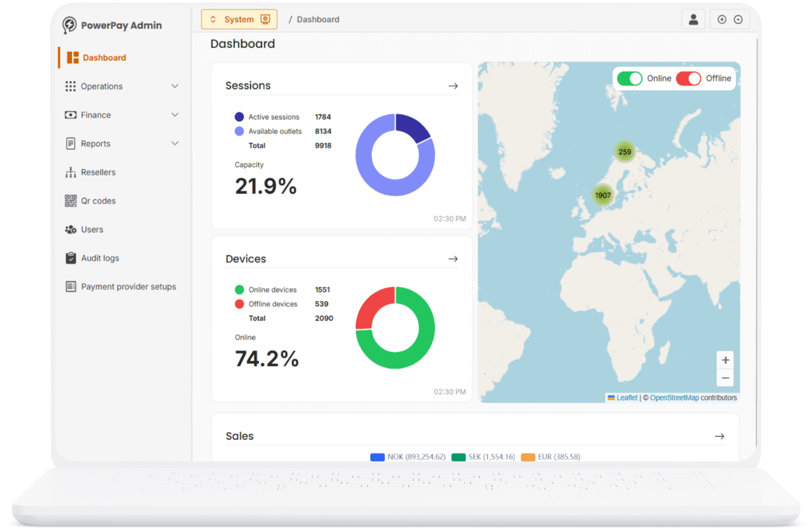Expand the Finance menu chevron

click(175, 115)
